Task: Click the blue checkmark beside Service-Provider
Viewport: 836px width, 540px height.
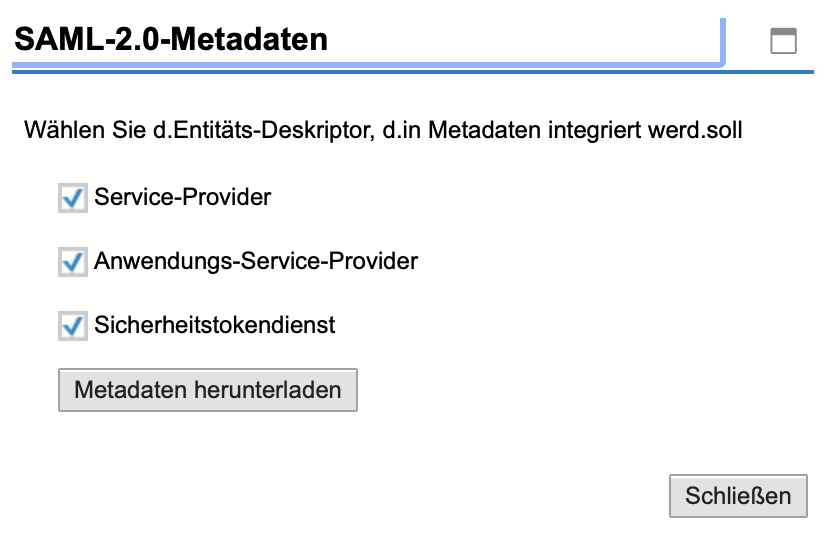Action: (x=73, y=198)
